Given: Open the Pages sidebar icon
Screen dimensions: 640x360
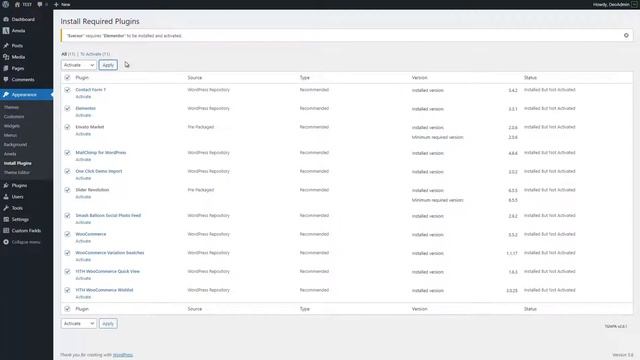Looking at the screenshot, I should point(6,69).
